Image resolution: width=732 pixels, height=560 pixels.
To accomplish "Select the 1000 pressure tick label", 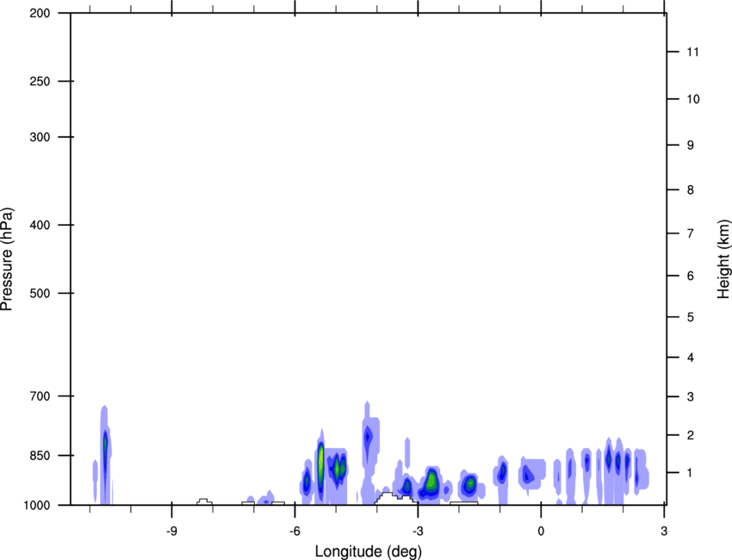I will (36, 505).
